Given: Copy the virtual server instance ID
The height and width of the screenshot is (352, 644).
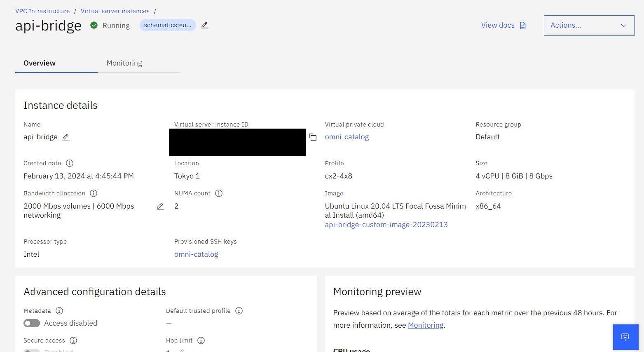Looking at the screenshot, I should click(313, 137).
